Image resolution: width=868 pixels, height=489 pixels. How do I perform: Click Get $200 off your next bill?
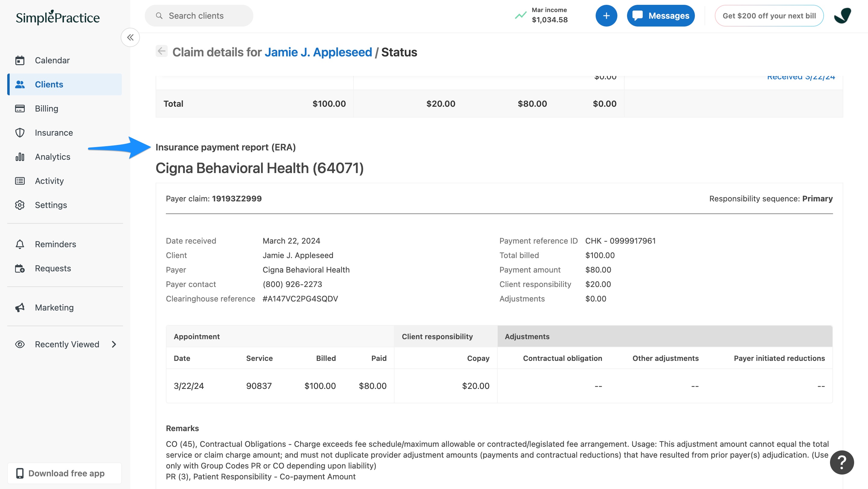click(x=769, y=16)
